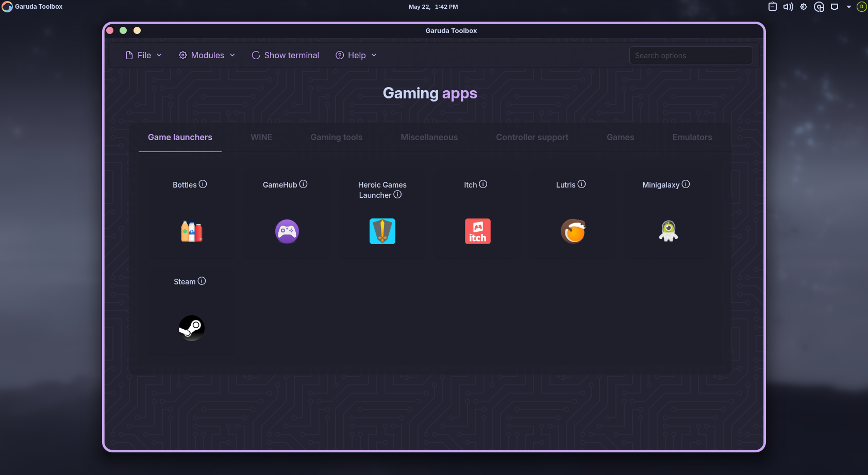Screen dimensions: 868x475
Task: Select the Bottles app icon
Action: (192, 231)
